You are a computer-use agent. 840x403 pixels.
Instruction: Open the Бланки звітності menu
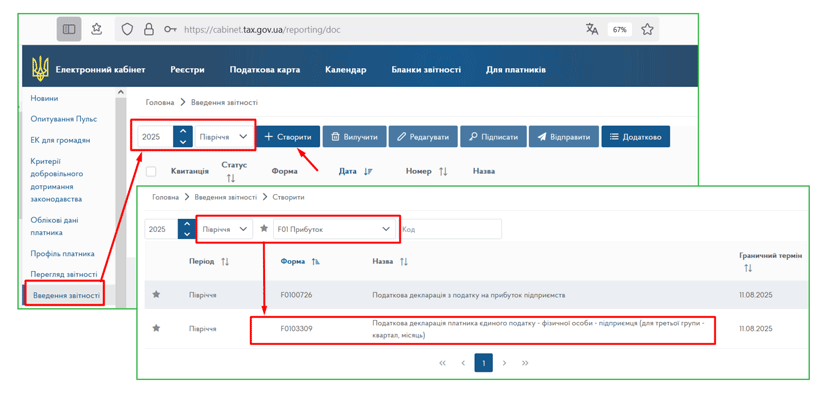click(x=426, y=70)
